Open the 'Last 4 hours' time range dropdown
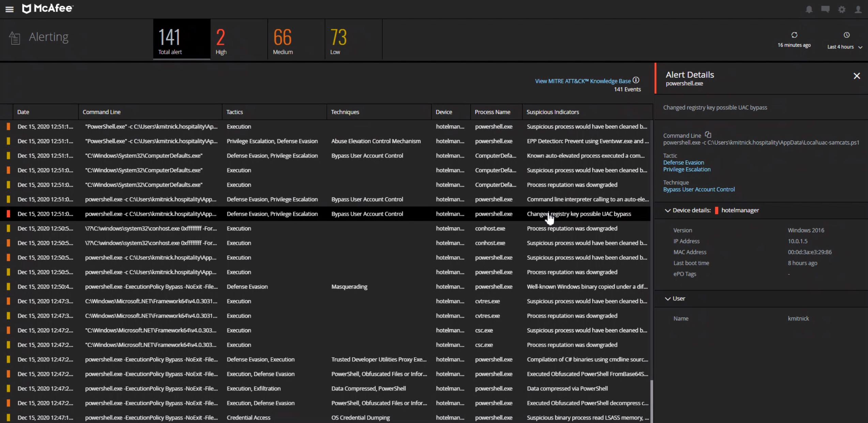Screen dimensions: 868x423 click(844, 47)
